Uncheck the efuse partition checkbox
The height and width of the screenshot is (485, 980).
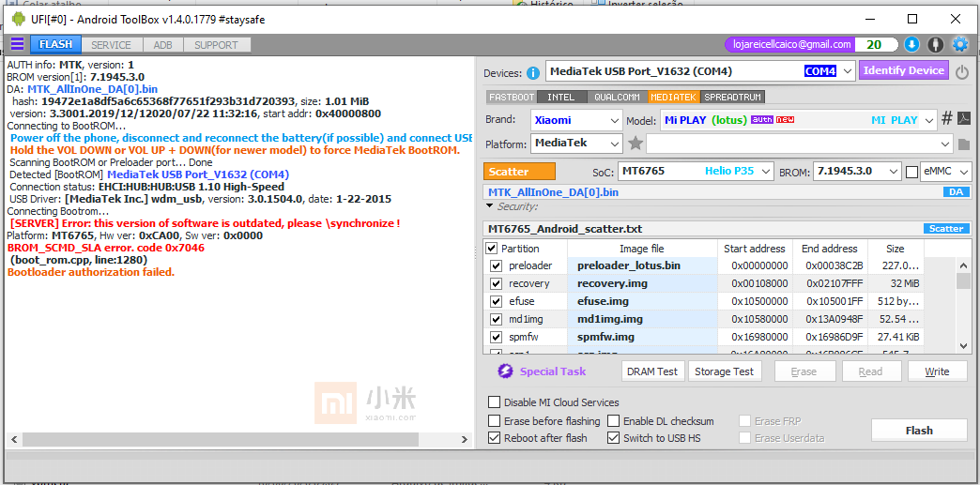click(497, 301)
